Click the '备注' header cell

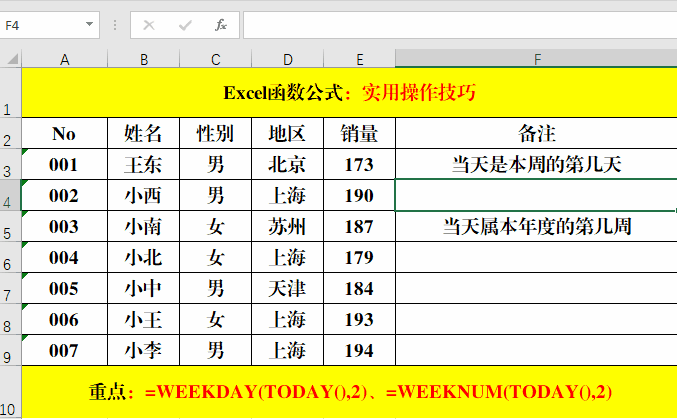536,133
